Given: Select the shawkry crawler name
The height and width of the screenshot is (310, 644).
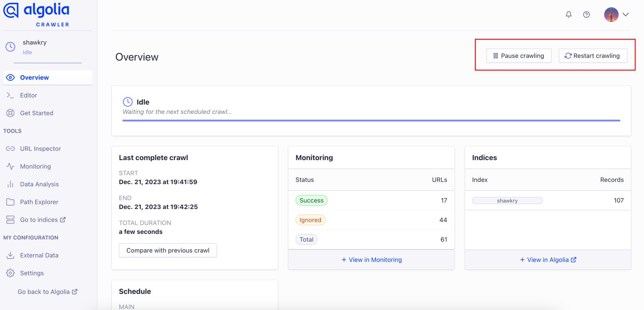Looking at the screenshot, I should 35,43.
